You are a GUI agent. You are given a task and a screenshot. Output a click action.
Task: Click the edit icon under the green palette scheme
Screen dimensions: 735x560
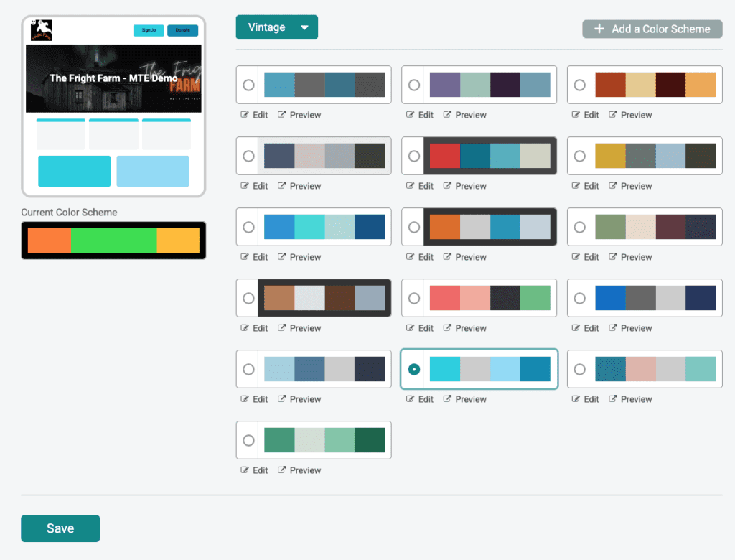tap(245, 470)
